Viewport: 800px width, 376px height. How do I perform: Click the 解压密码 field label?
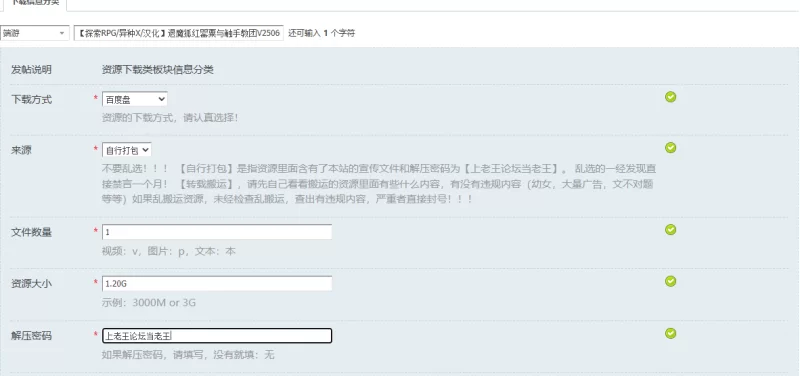click(x=31, y=336)
